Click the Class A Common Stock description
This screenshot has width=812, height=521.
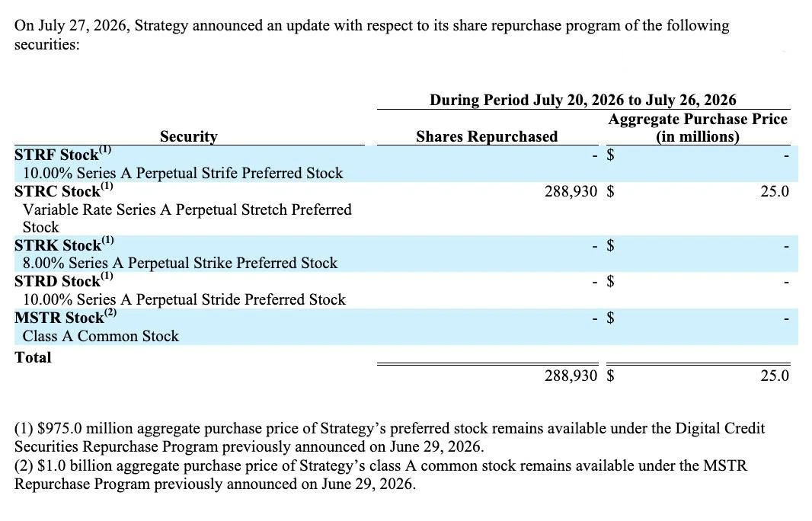[101, 336]
